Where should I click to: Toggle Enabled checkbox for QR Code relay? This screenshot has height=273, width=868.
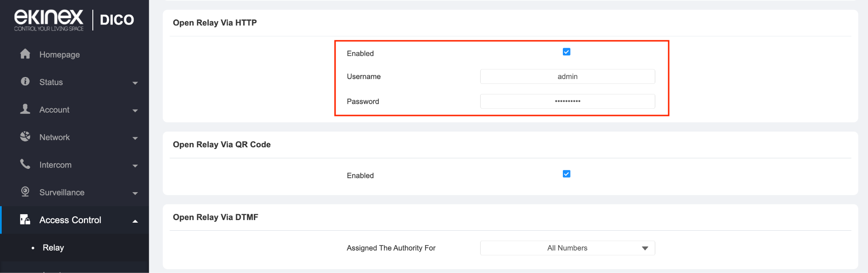(x=567, y=174)
